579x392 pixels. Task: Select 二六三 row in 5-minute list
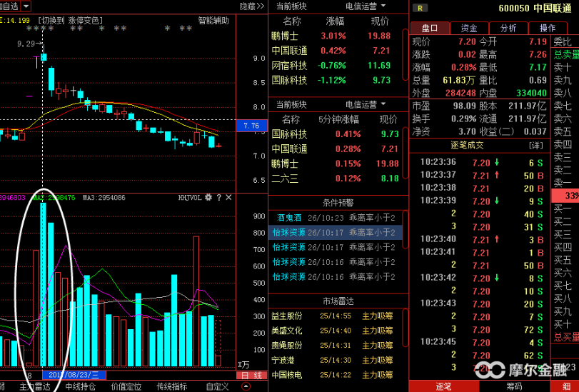coord(336,178)
